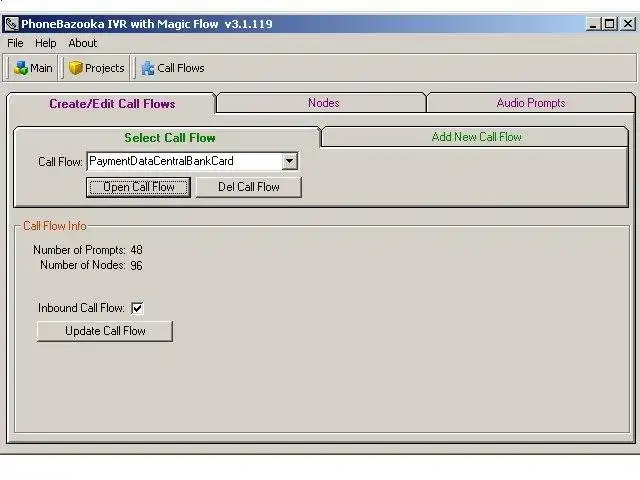This screenshot has height=480, width=640.
Task: Open the Call Flows toolbar section
Action: click(x=173, y=68)
